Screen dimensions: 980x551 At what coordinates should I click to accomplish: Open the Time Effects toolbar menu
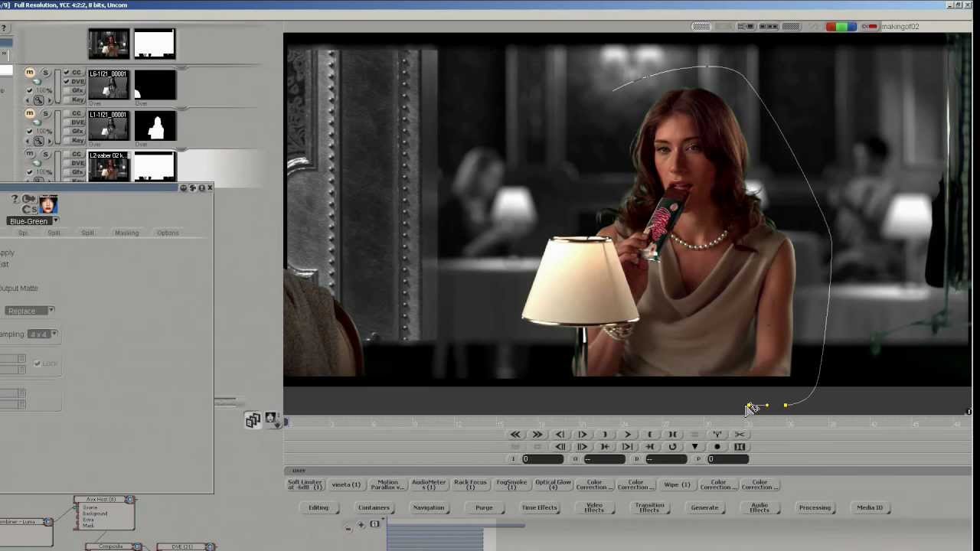[x=539, y=507]
